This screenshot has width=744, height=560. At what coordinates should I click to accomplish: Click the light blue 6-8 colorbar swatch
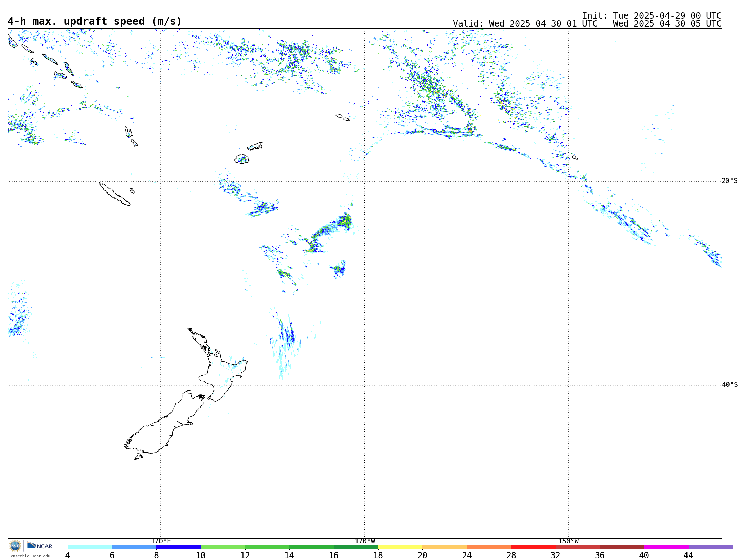coord(134,547)
